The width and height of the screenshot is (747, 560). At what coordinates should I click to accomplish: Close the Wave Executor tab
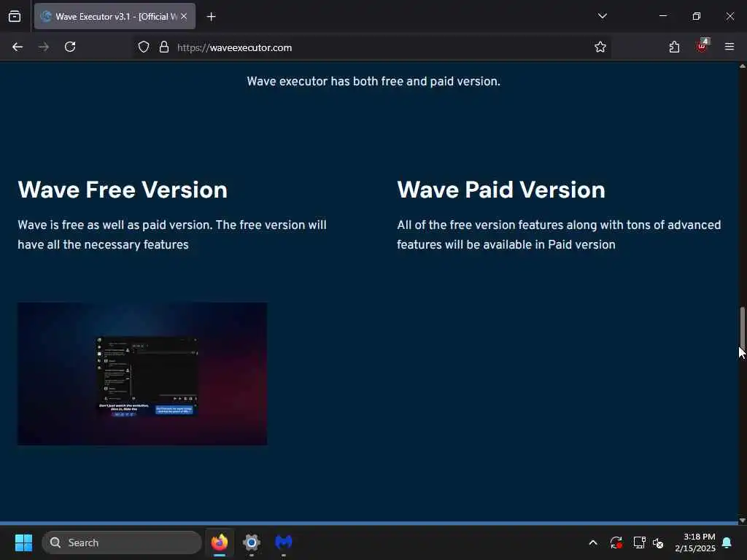[x=184, y=16]
